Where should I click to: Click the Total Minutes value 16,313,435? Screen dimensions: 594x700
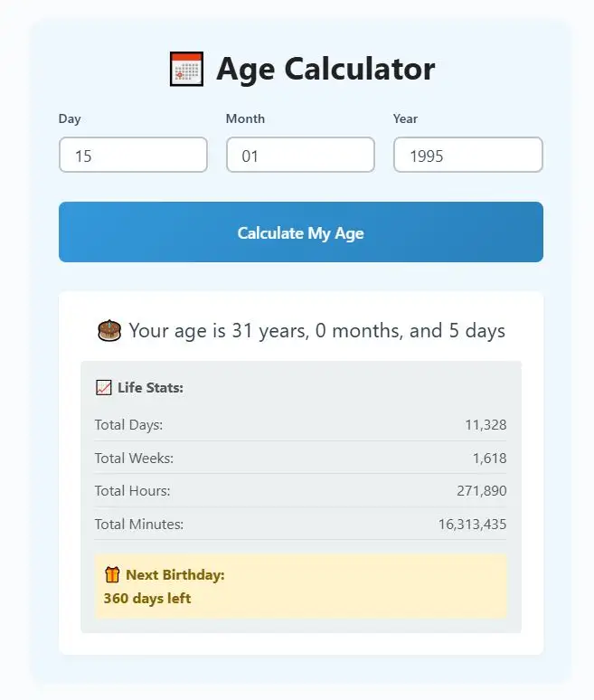click(x=472, y=525)
